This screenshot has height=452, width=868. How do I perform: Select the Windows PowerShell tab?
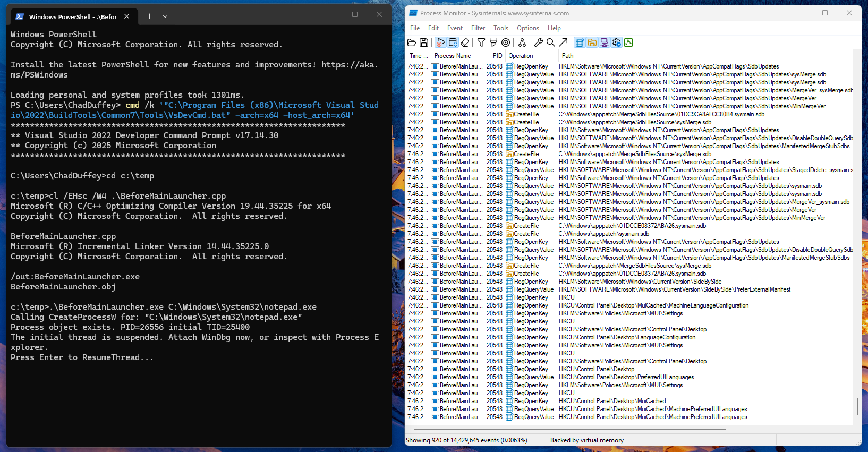tap(73, 16)
